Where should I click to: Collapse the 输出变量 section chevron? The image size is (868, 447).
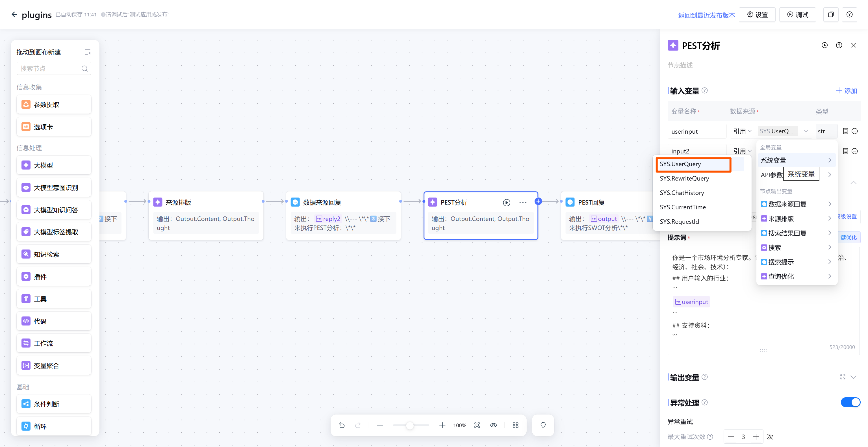tap(853, 377)
